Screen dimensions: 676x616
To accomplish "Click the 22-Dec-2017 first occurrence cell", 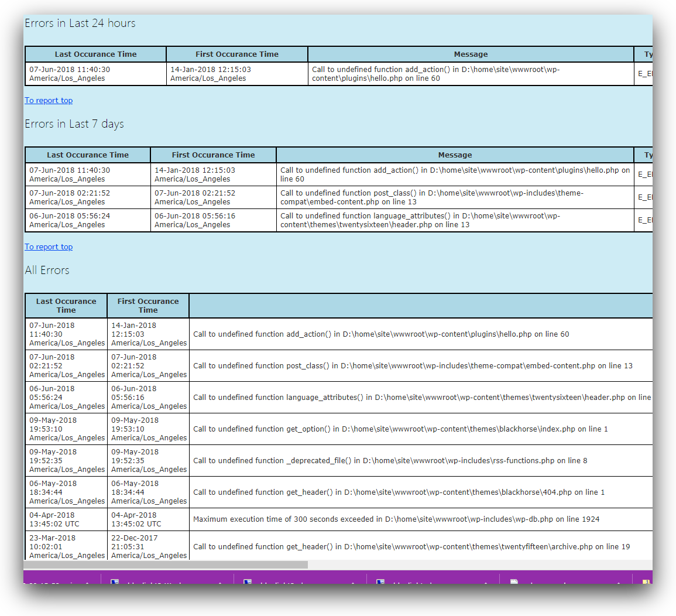I will (x=148, y=547).
